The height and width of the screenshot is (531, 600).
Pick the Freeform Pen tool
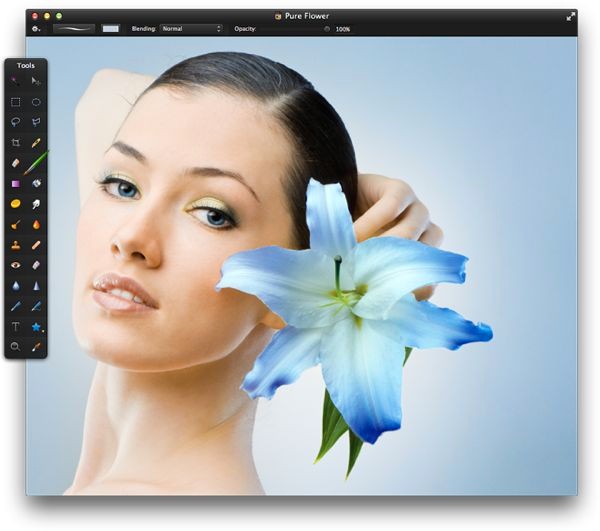pyautogui.click(x=36, y=306)
